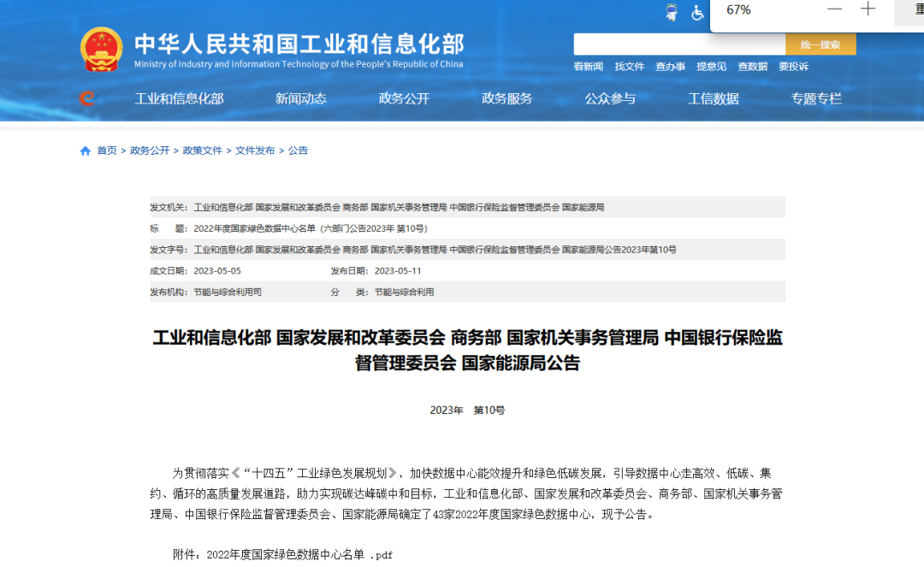924x567 pixels.
Task: Go to 政策文件 in the breadcrumb
Action: coord(203,151)
